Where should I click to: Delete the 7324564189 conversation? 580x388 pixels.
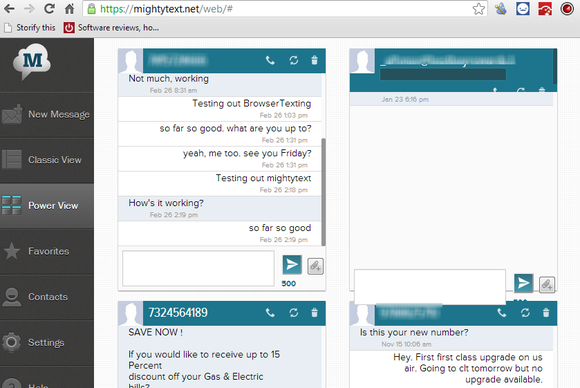coord(314,313)
